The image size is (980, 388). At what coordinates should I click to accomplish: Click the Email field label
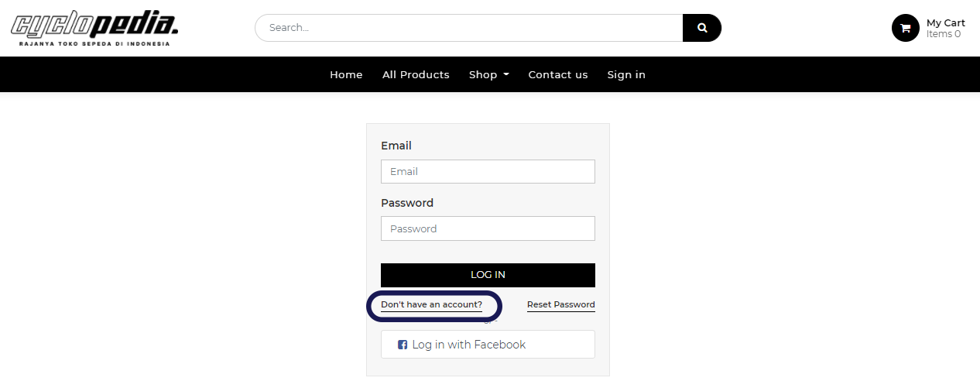[396, 146]
